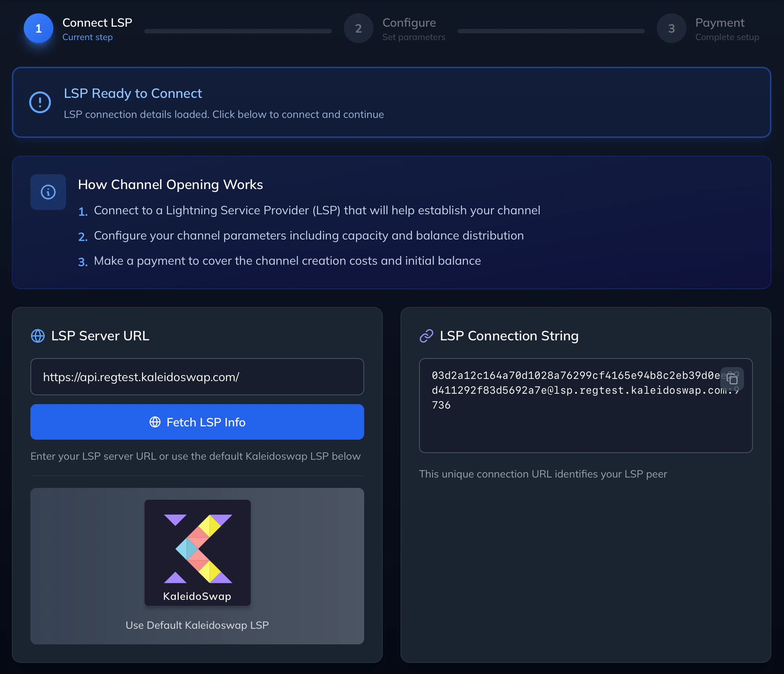The height and width of the screenshot is (674, 784).
Task: Click the Fetch LSP Info button
Action: click(197, 422)
